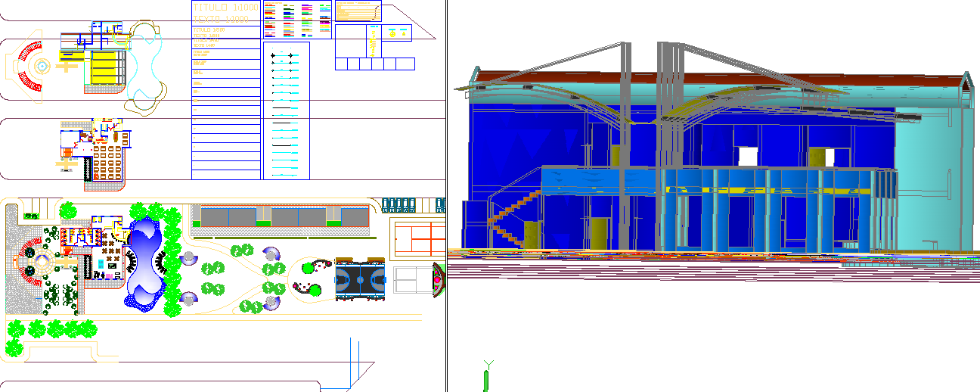The width and height of the screenshot is (980, 392).
Task: Click the white window opening on building facade
Action: point(748,157)
